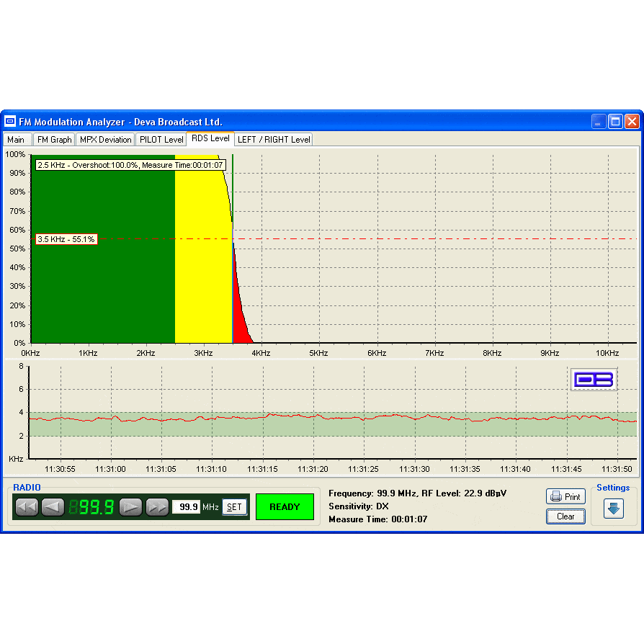Expand Settings with the blue down arrow

pyautogui.click(x=613, y=509)
